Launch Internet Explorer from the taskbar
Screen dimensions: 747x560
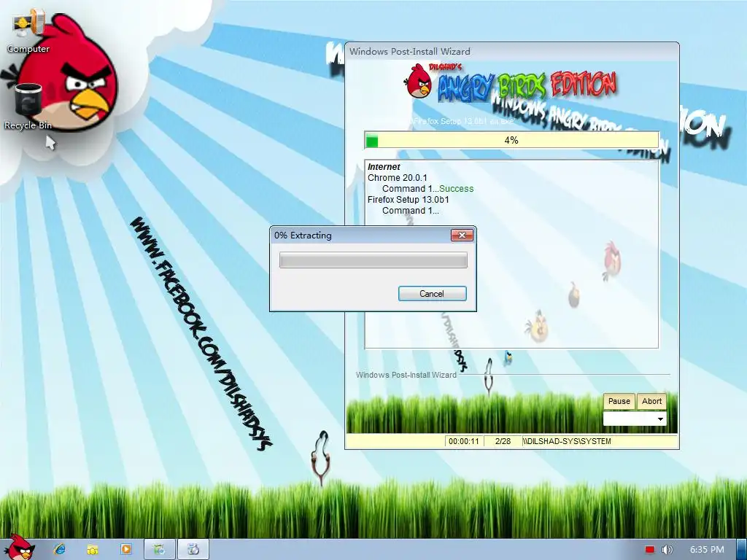click(x=60, y=549)
